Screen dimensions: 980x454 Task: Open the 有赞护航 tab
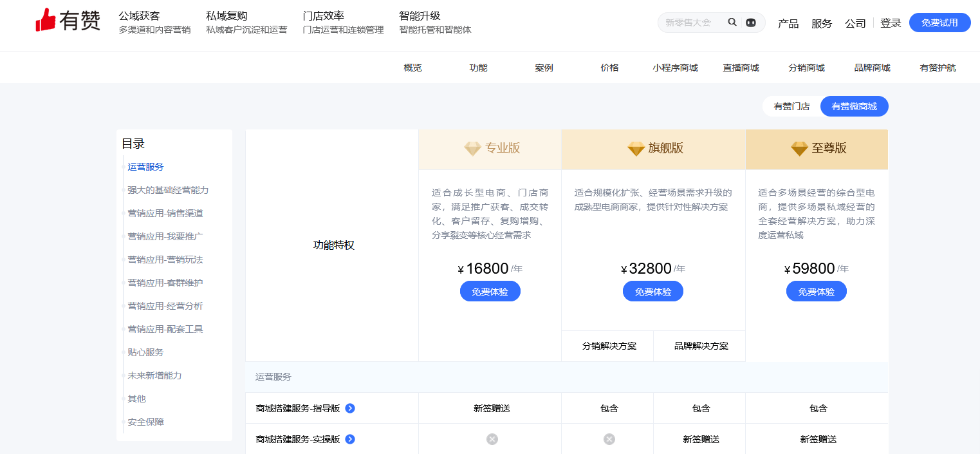click(x=938, y=68)
